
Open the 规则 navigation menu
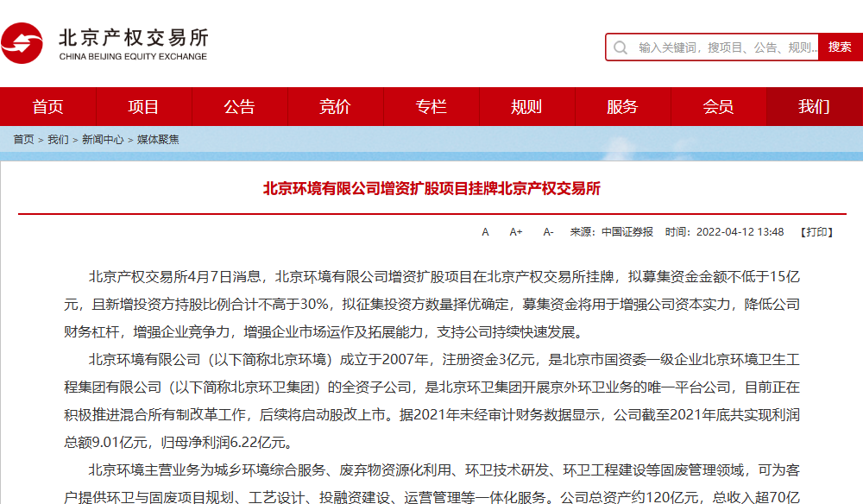click(526, 107)
